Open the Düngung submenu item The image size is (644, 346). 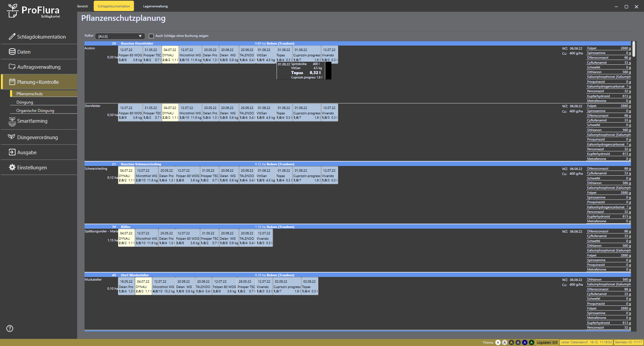(25, 102)
